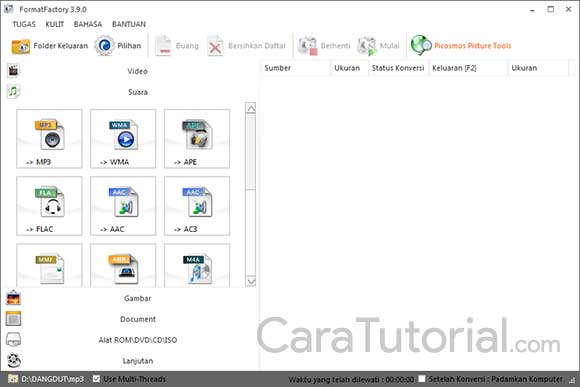The height and width of the screenshot is (387, 580).
Task: Click the first Ukuran column header
Action: click(349, 68)
